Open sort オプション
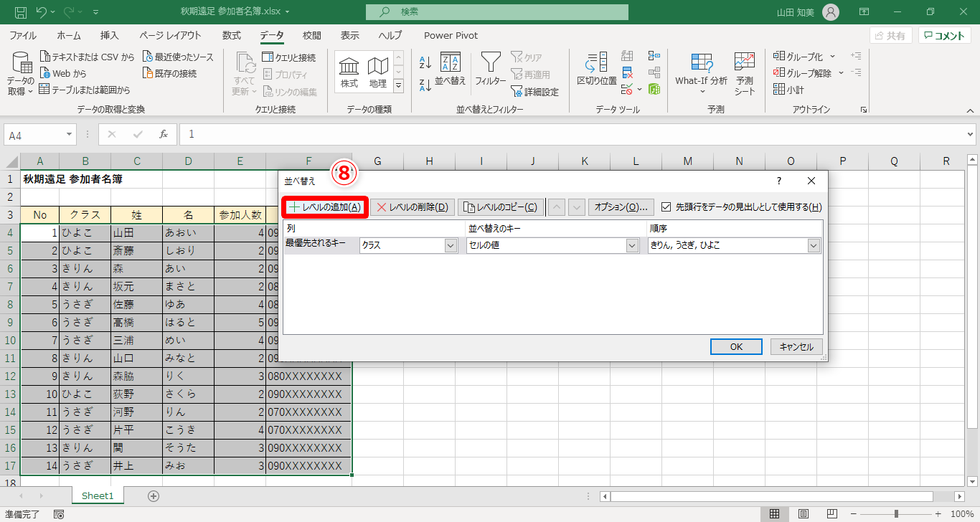 tap(621, 207)
